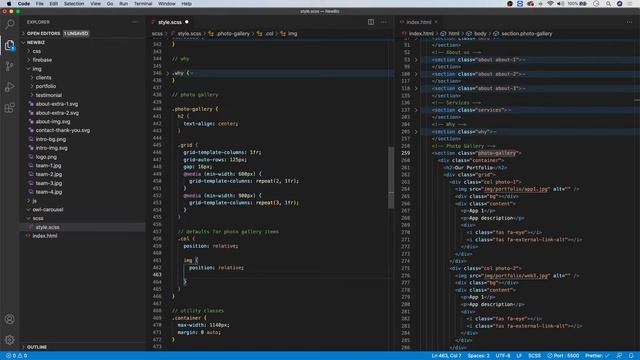Click the errors and warnings status indicator
This screenshot has height=360, width=640.
[17, 356]
